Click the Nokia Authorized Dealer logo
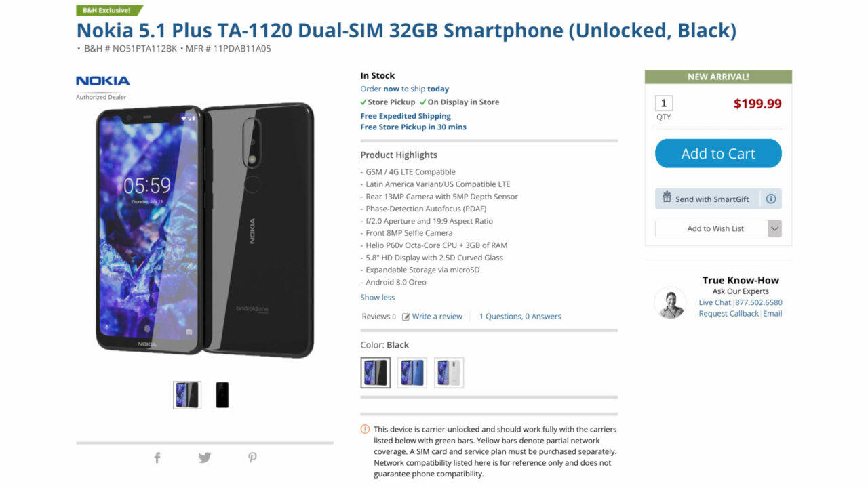Image resolution: width=868 pixels, height=488 pixels. (102, 85)
